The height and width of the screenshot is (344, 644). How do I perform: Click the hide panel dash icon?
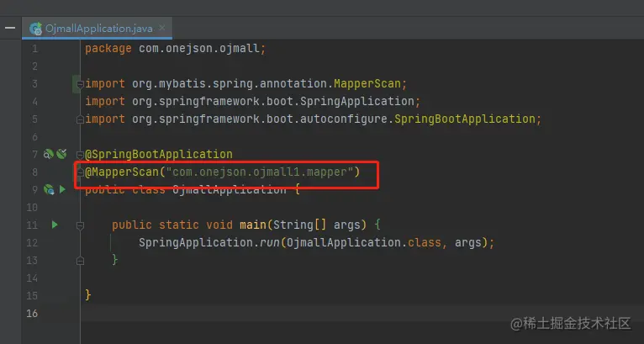[10, 29]
